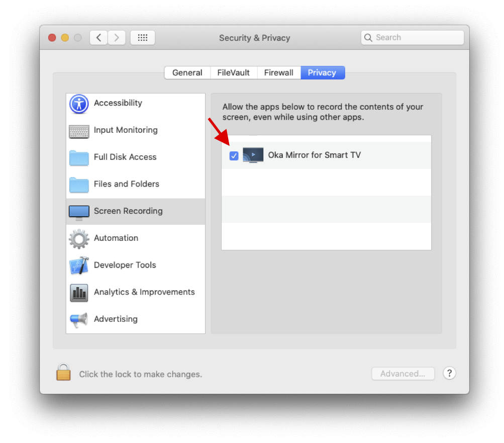This screenshot has width=504, height=443.
Task: Click the Analytics bar chart icon
Action: pos(79,293)
